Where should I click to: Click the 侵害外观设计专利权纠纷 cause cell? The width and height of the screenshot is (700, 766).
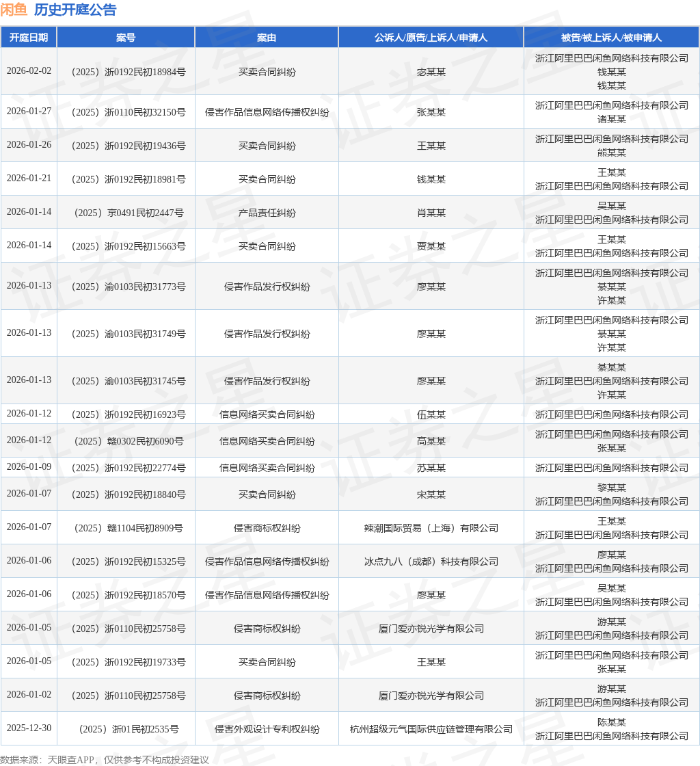pyautogui.click(x=267, y=729)
